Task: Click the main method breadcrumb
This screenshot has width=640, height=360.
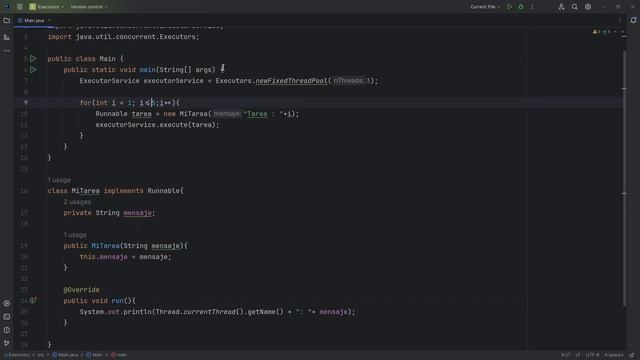Action: [x=119, y=355]
